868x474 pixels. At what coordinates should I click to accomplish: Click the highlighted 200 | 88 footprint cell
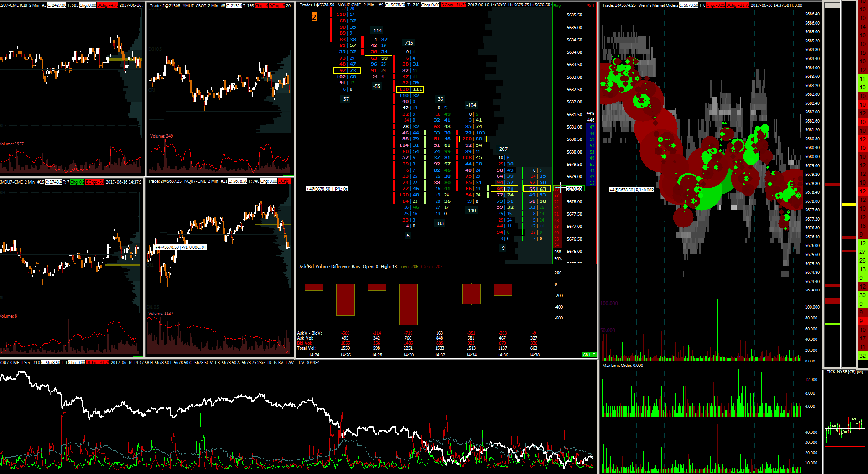[473, 139]
